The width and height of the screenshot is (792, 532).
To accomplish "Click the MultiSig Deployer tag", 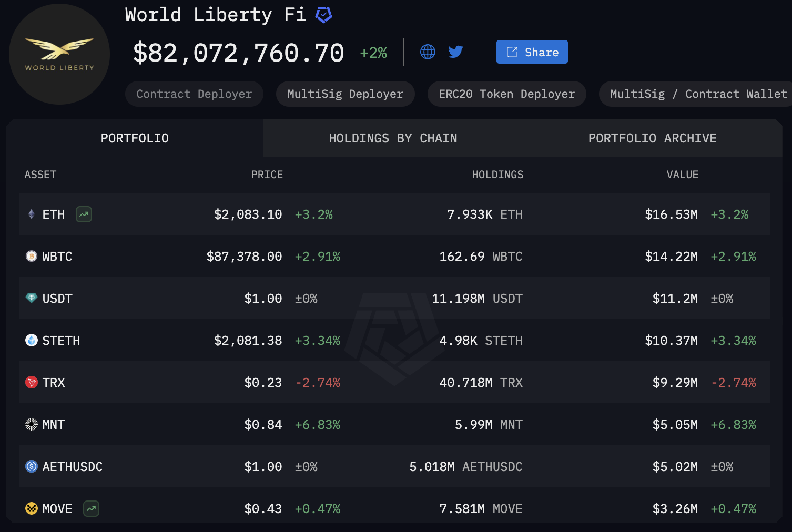I will [345, 94].
